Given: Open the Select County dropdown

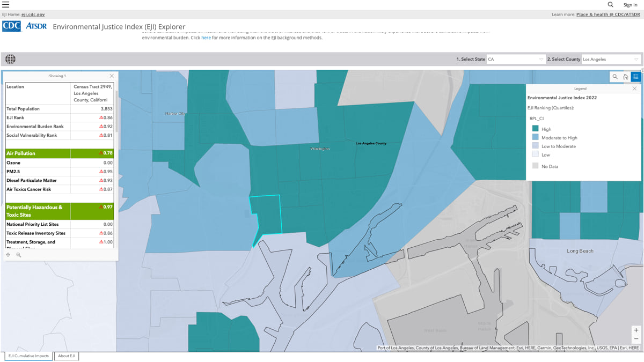Looking at the screenshot, I should (x=611, y=59).
